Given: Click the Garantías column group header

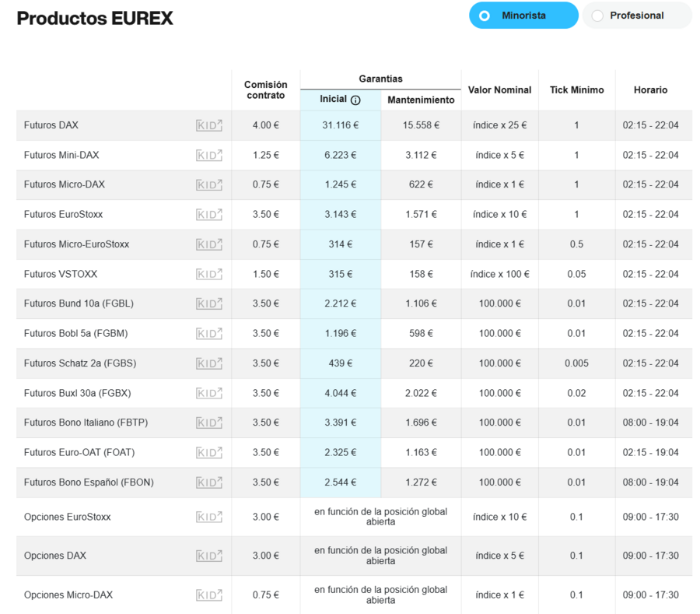Looking at the screenshot, I should click(381, 79).
